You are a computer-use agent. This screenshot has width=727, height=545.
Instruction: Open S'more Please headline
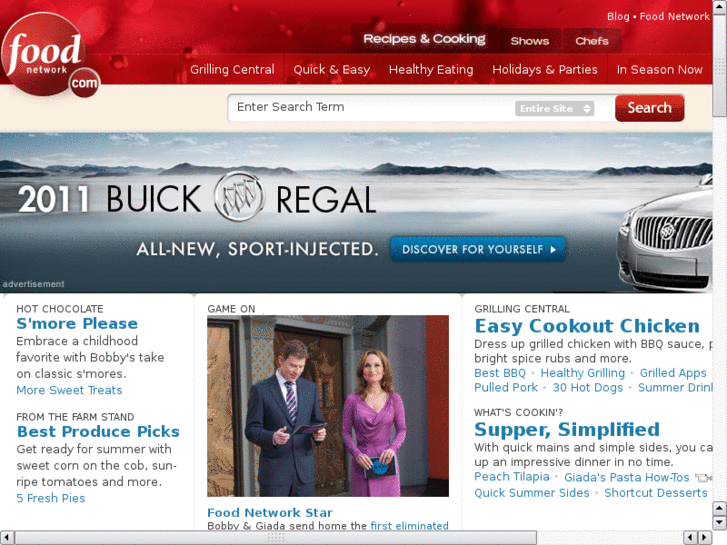click(77, 324)
